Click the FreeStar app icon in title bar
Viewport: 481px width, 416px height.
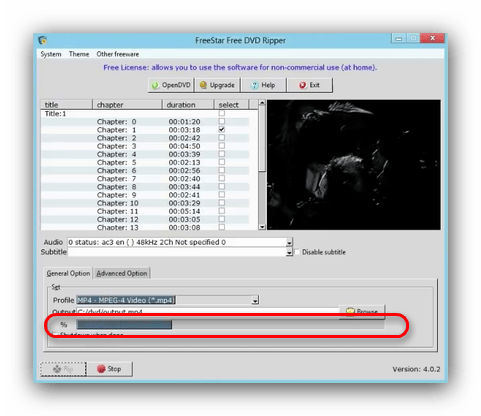(42, 40)
